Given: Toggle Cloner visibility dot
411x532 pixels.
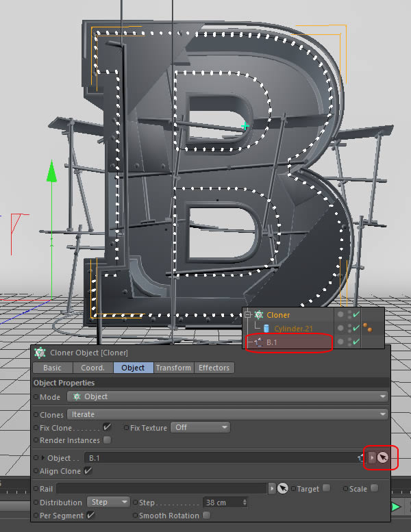Looking at the screenshot, I should [340, 314].
